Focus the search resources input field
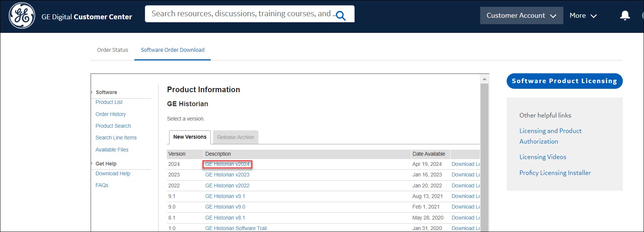Viewport: 644px width, 232px height. coord(250,14)
